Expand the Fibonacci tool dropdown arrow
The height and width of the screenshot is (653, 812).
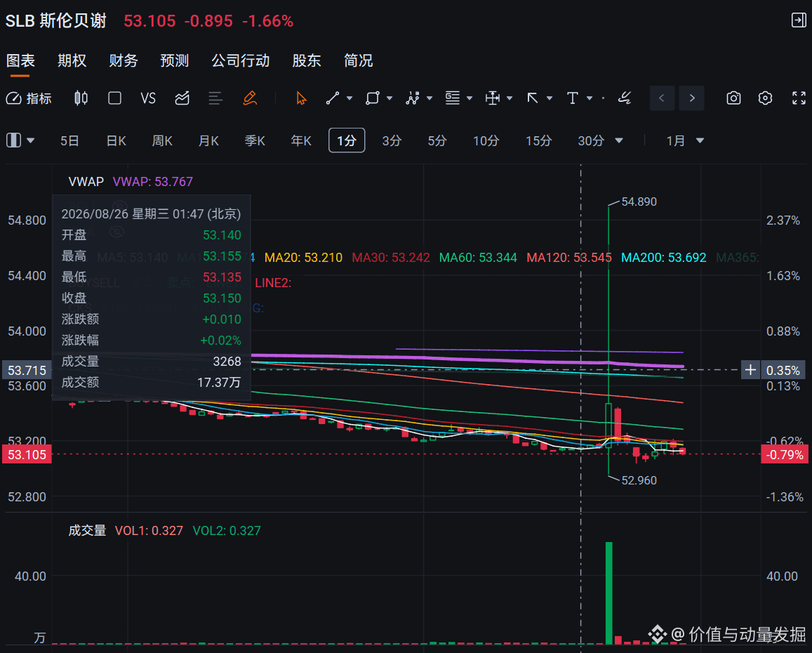[470, 98]
